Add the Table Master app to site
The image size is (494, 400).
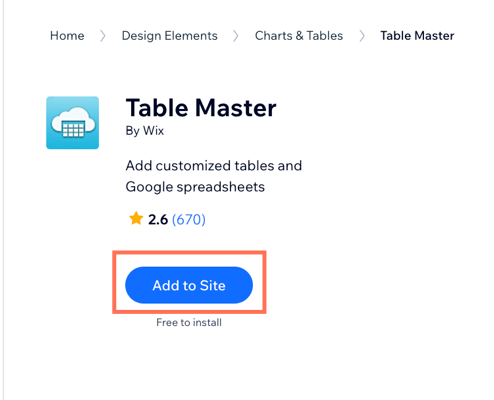189,285
